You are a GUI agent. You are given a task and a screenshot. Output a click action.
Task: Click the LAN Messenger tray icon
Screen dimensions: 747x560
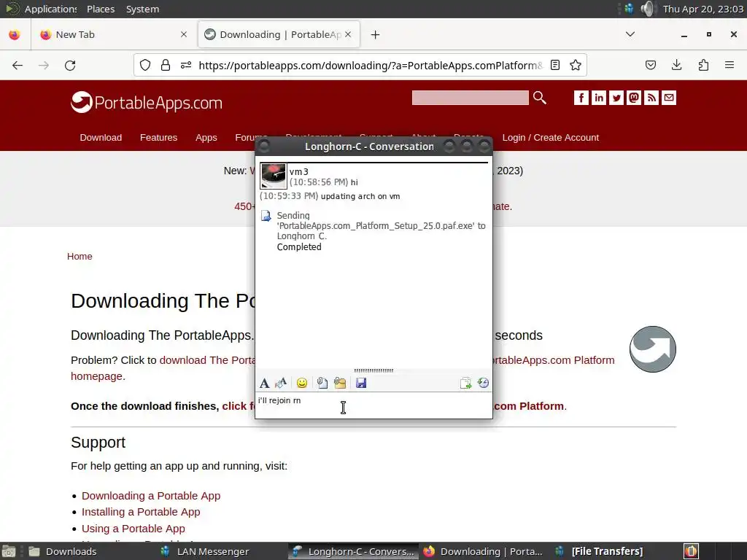click(629, 9)
